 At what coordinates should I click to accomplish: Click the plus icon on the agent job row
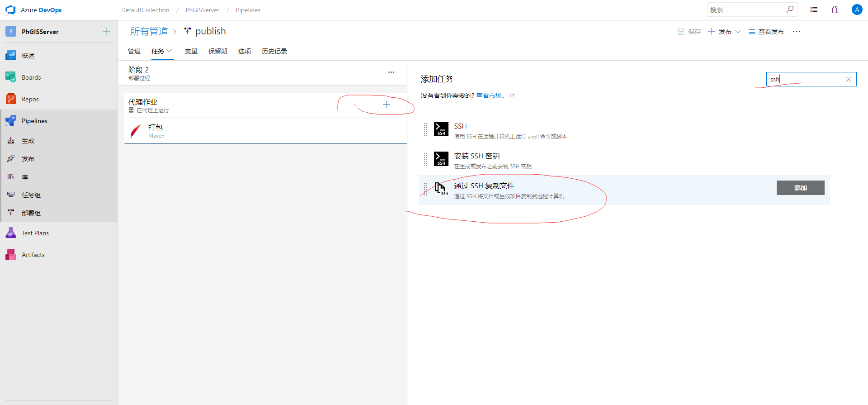coord(387,105)
